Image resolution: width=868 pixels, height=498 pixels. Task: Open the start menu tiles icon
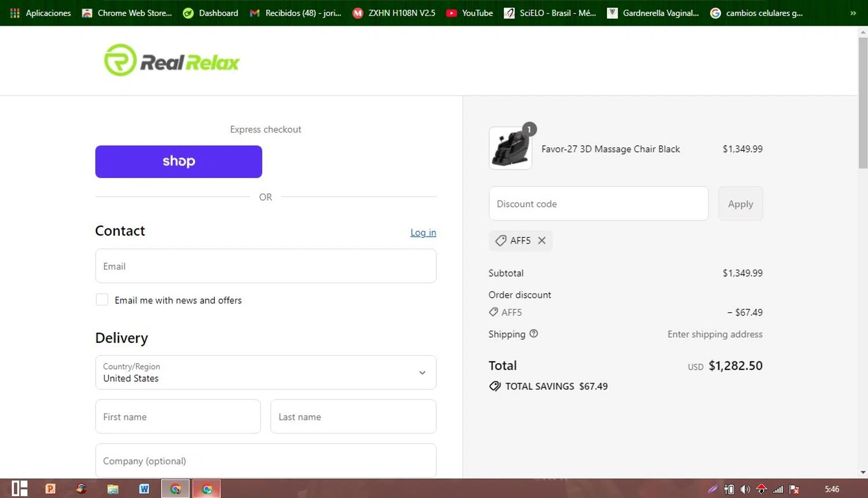tap(20, 489)
